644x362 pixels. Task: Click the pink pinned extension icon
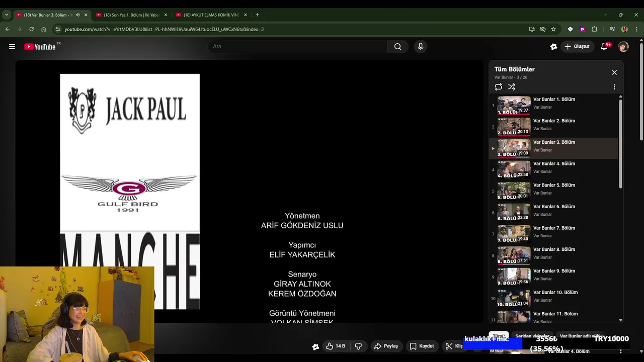tap(582, 29)
